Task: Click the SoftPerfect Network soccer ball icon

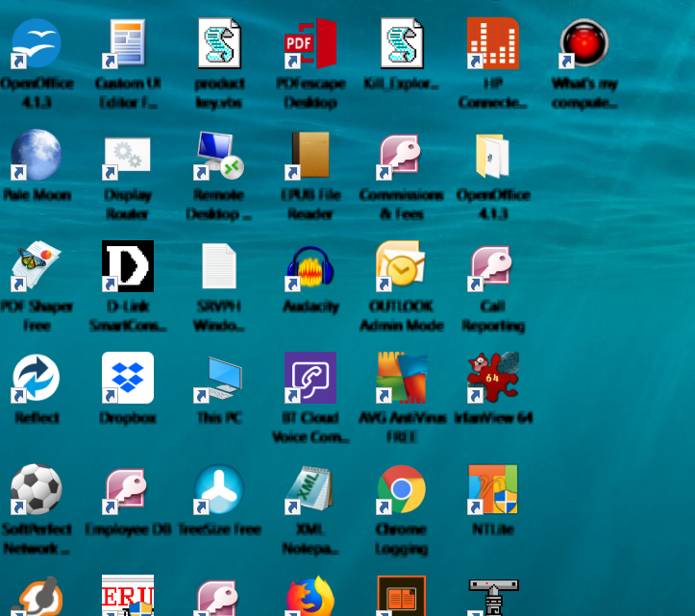Action: click(x=36, y=490)
